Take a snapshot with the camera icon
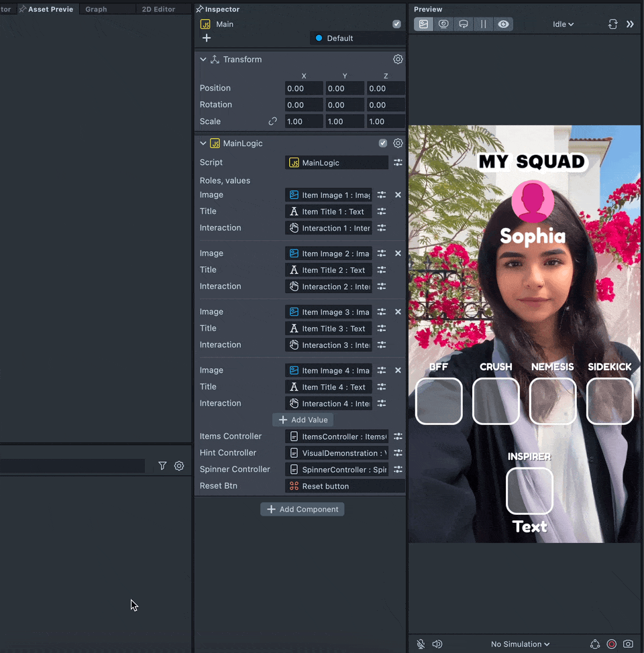The image size is (644, 653). tap(628, 644)
